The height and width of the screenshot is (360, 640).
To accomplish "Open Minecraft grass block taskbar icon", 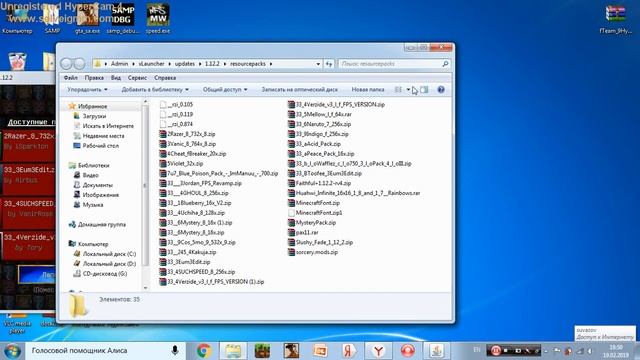I will pos(262,351).
